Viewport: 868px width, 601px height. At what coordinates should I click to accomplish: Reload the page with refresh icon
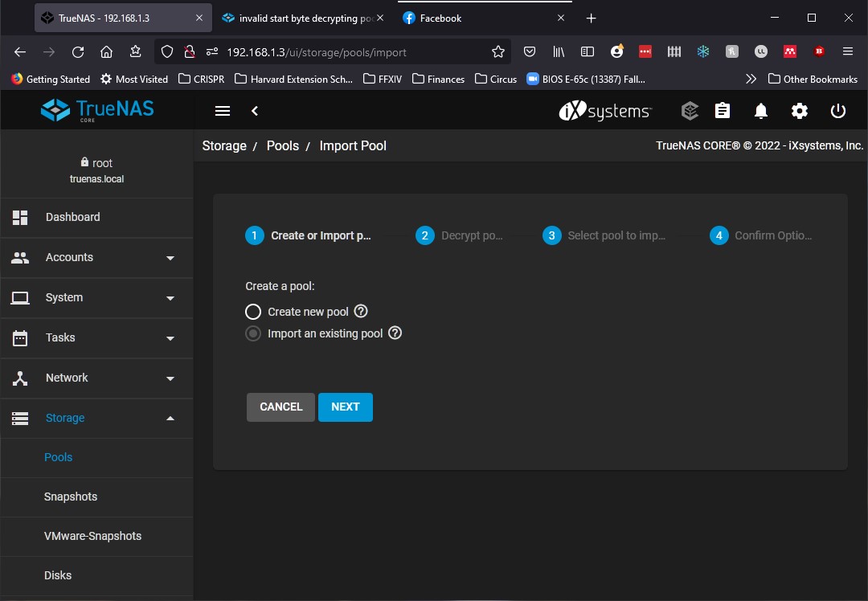[x=78, y=52]
